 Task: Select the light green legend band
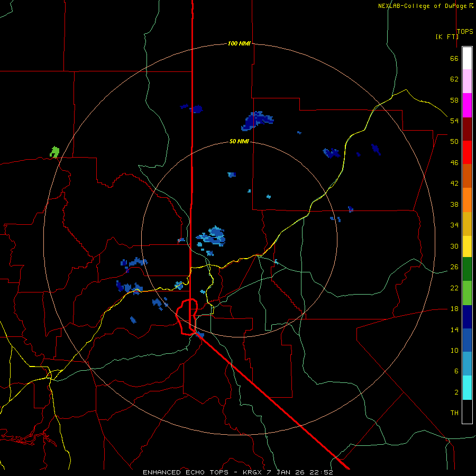[x=467, y=293]
